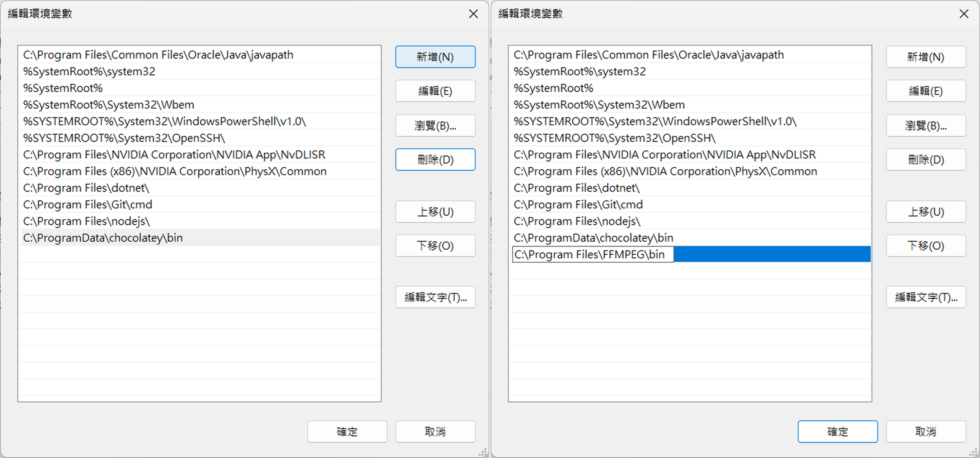This screenshot has width=980, height=458.
Task: Select Git\cmd entry in right list
Action: pyautogui.click(x=578, y=205)
